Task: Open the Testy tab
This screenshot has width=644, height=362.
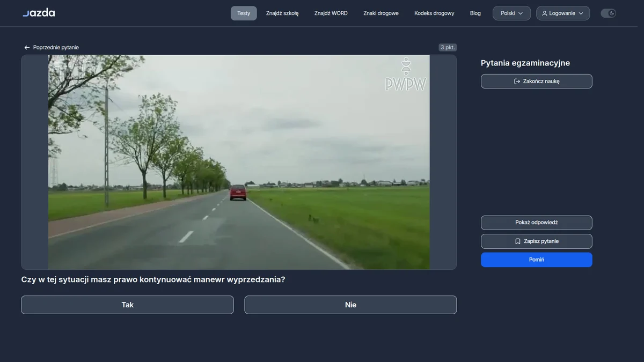Action: click(x=244, y=13)
